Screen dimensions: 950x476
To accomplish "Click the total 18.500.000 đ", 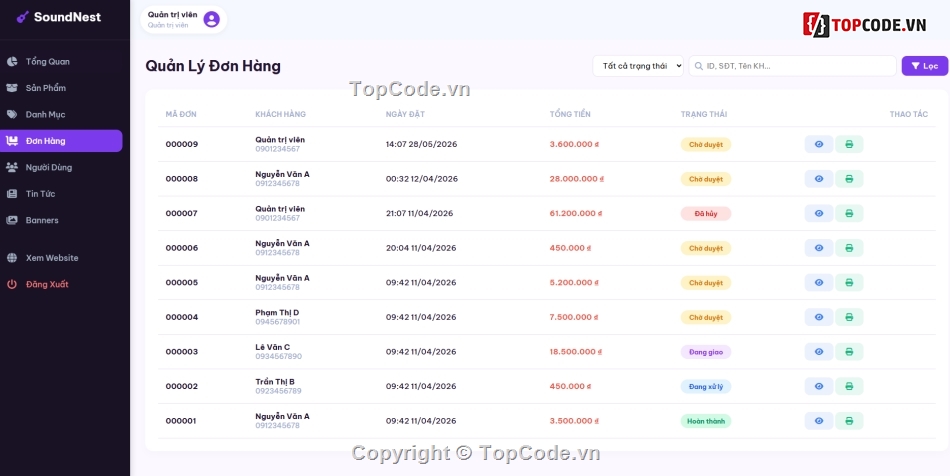I will (576, 351).
